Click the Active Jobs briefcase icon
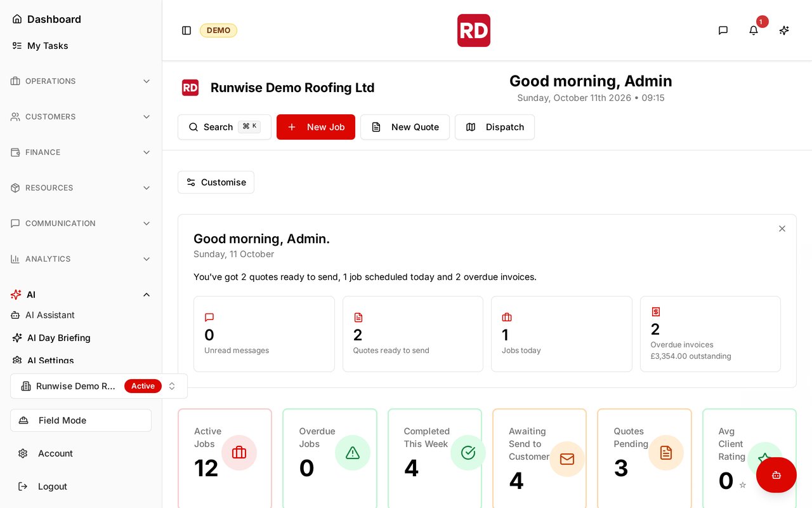This screenshot has height=508, width=812. [239, 453]
